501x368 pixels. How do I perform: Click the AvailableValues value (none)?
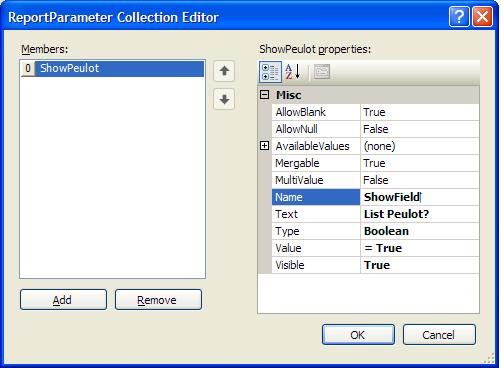click(x=420, y=146)
